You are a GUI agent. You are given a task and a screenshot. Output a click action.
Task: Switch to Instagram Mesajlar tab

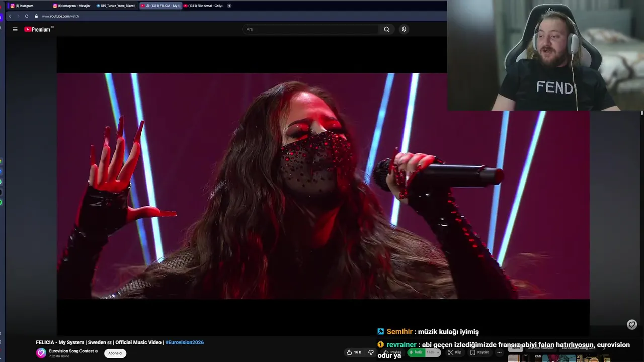point(72,6)
